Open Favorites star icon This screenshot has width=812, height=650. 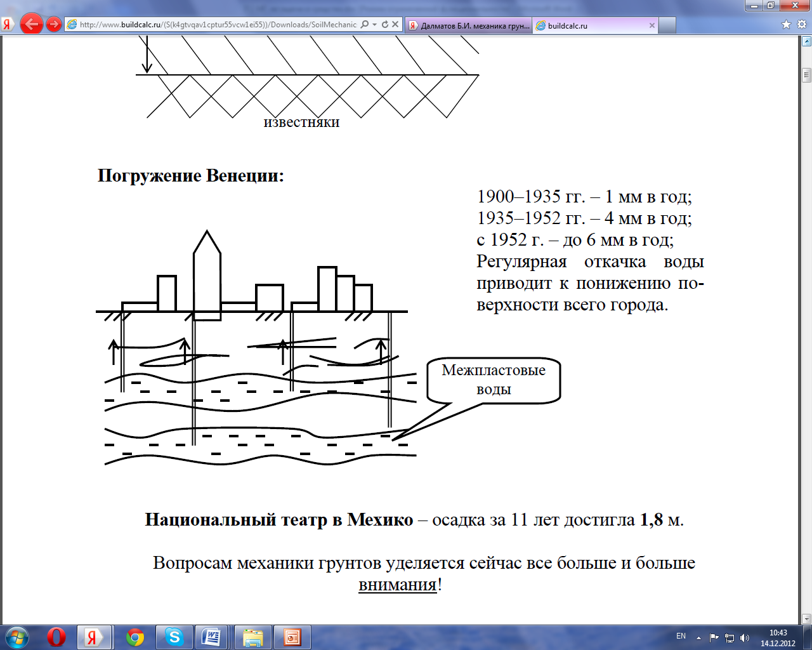click(787, 25)
